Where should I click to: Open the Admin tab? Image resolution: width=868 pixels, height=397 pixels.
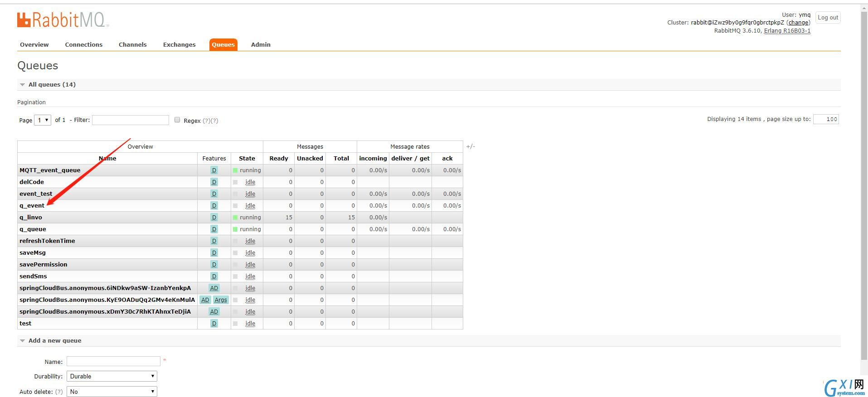(261, 44)
